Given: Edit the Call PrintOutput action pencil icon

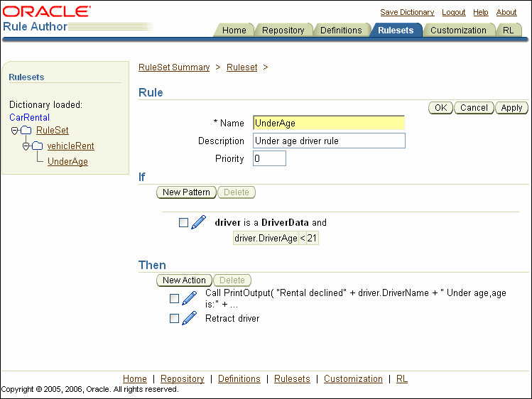Looking at the screenshot, I should (190, 298).
